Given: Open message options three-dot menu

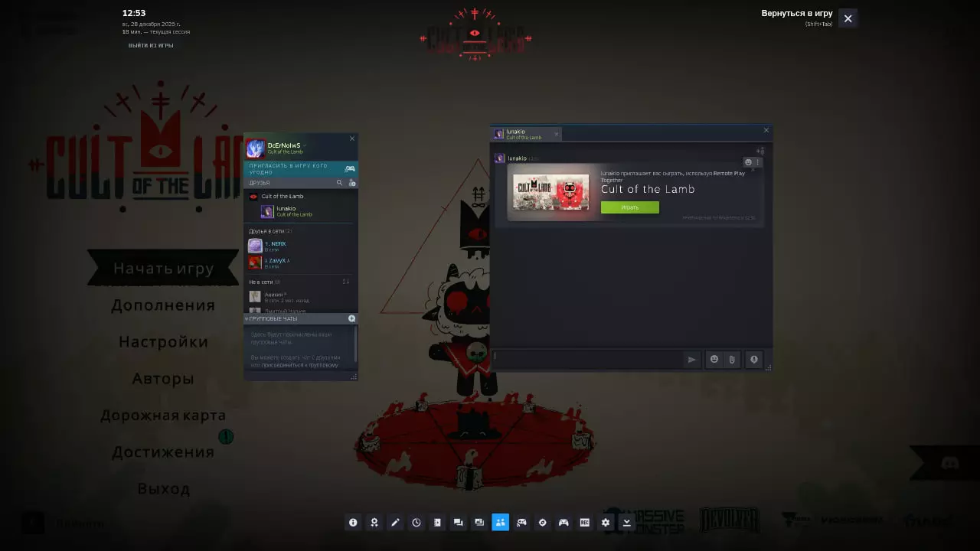Looking at the screenshot, I should pyautogui.click(x=758, y=162).
